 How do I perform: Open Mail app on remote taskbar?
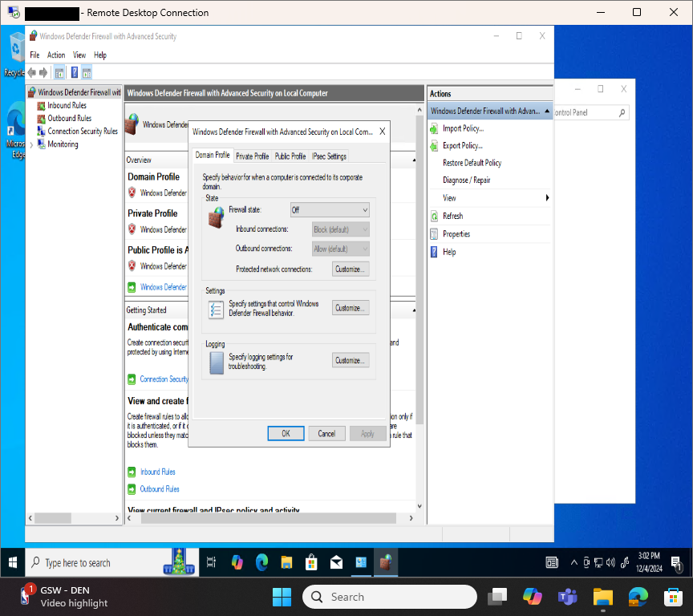pyautogui.click(x=336, y=562)
